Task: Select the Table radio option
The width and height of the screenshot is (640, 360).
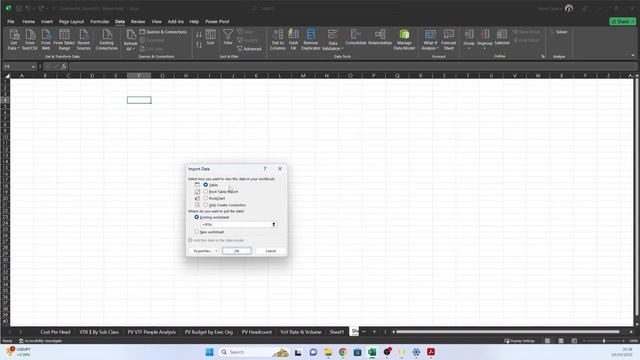Action: point(206,185)
